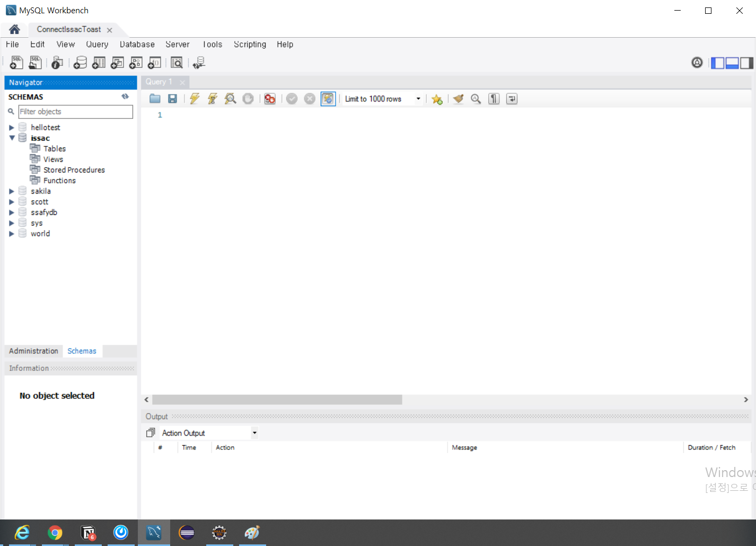This screenshot has height=546, width=756.
Task: Click the scroll right arrow of the editor
Action: point(746,400)
